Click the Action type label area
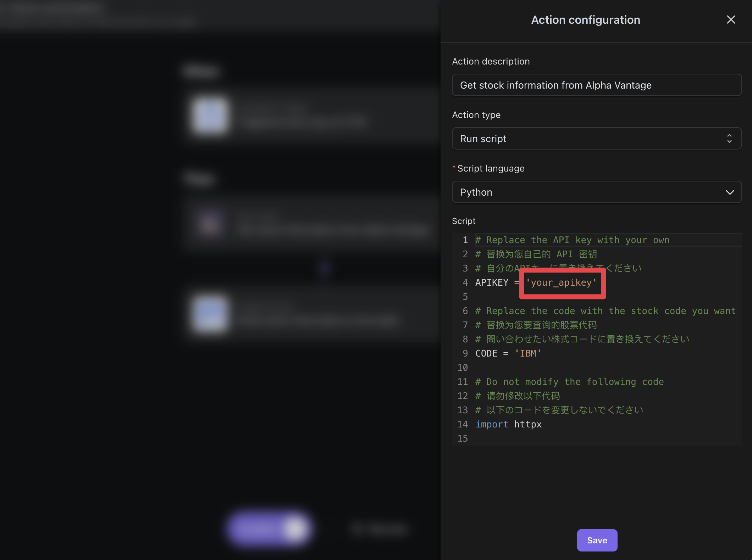 coord(475,115)
